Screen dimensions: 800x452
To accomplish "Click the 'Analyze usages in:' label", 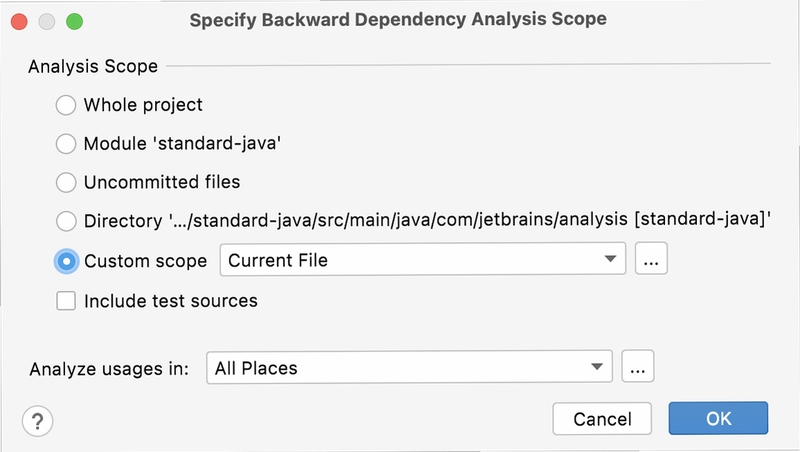I will pos(109,369).
